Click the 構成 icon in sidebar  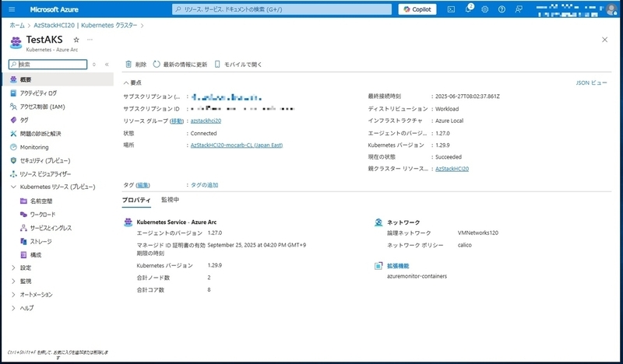click(23, 255)
